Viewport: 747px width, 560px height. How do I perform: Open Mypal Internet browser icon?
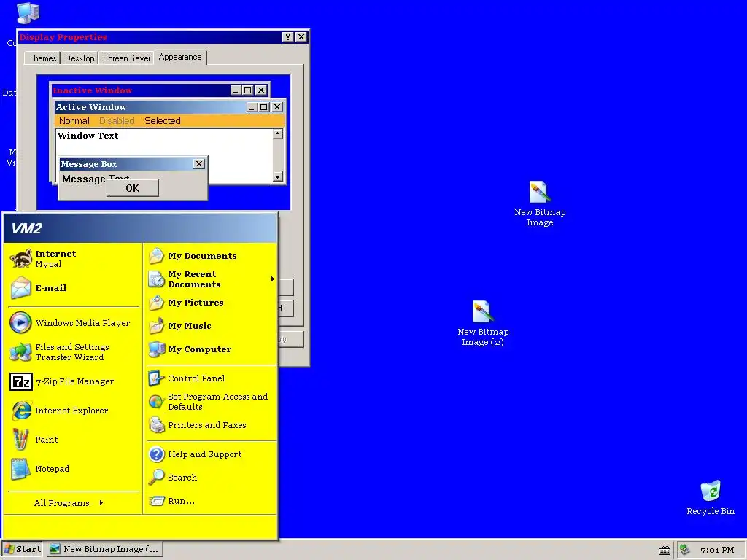point(20,259)
